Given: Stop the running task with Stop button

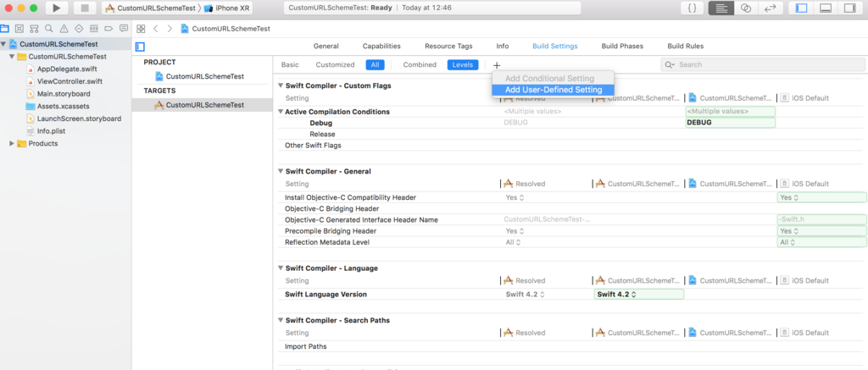Looking at the screenshot, I should coord(86,8).
